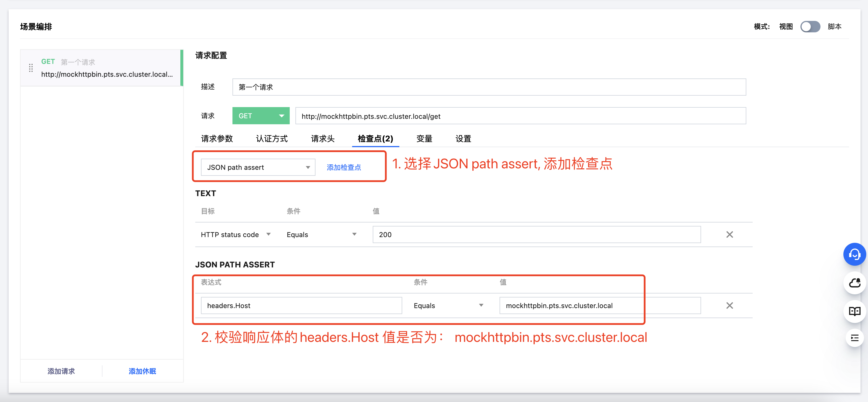Click the 添加请求 button
Image resolution: width=868 pixels, height=402 pixels.
[61, 371]
